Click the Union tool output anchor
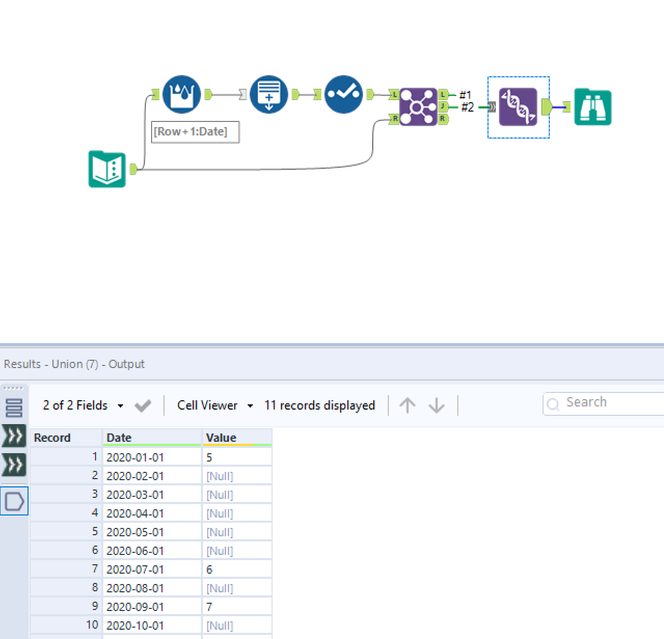Image resolution: width=664 pixels, height=639 pixels. 547,107
